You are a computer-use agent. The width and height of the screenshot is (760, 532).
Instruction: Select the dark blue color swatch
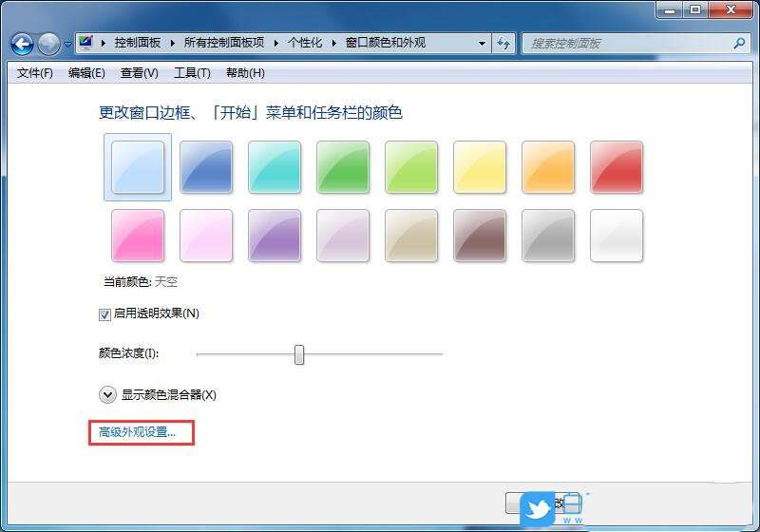[x=206, y=167]
